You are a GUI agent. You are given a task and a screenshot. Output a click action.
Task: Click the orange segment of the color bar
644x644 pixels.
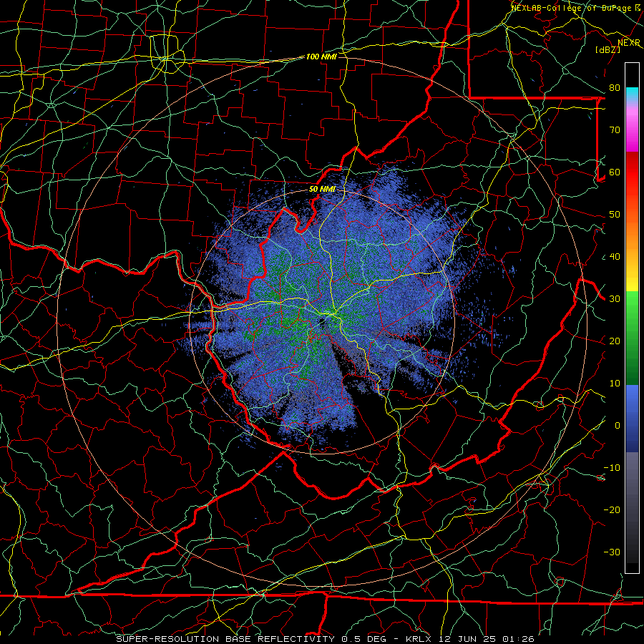(632, 234)
